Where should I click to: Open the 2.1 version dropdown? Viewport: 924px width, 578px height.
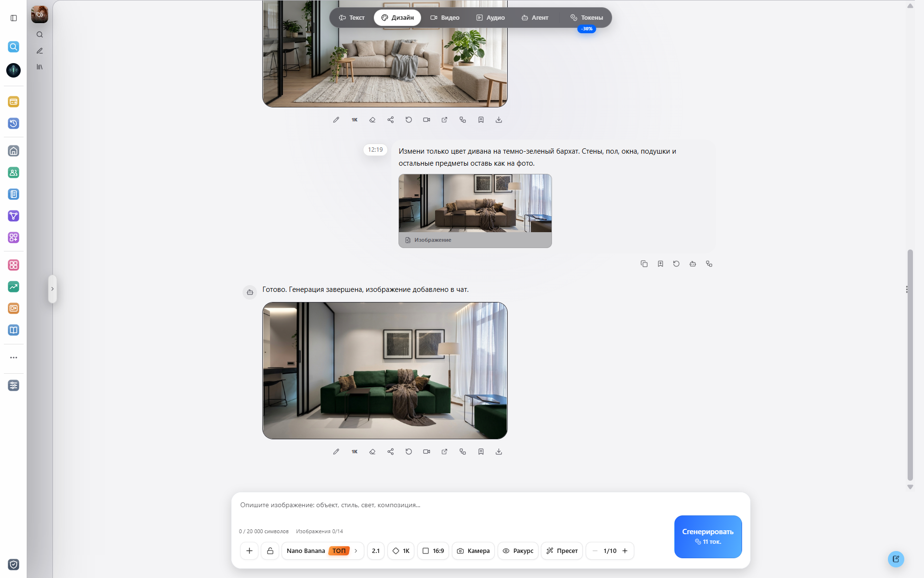pos(376,551)
